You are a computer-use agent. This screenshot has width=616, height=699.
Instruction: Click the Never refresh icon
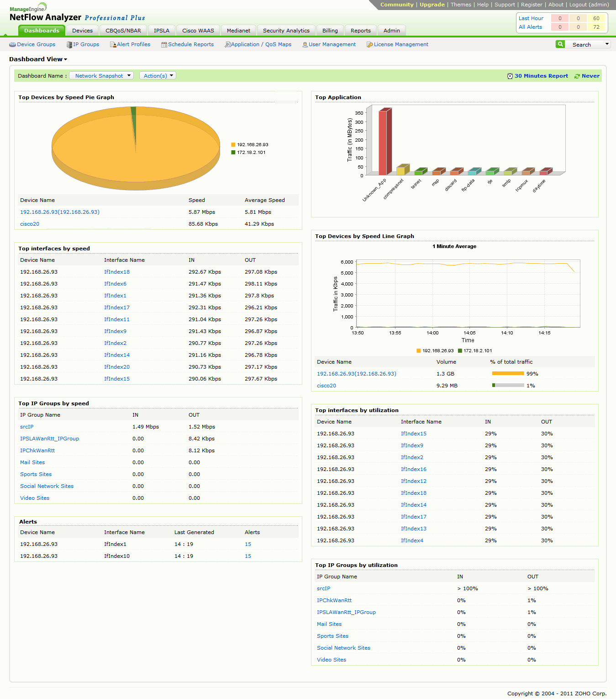tap(577, 76)
